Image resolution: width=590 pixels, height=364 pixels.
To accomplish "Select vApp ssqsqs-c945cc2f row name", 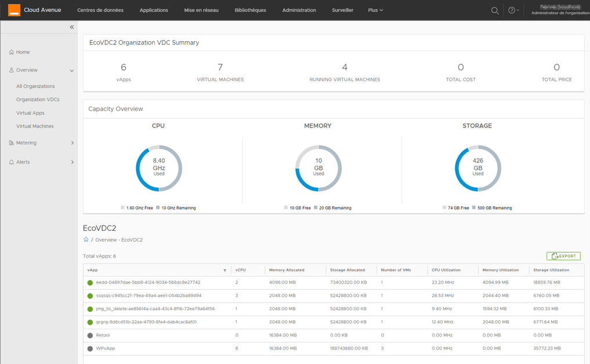I will (149, 296).
